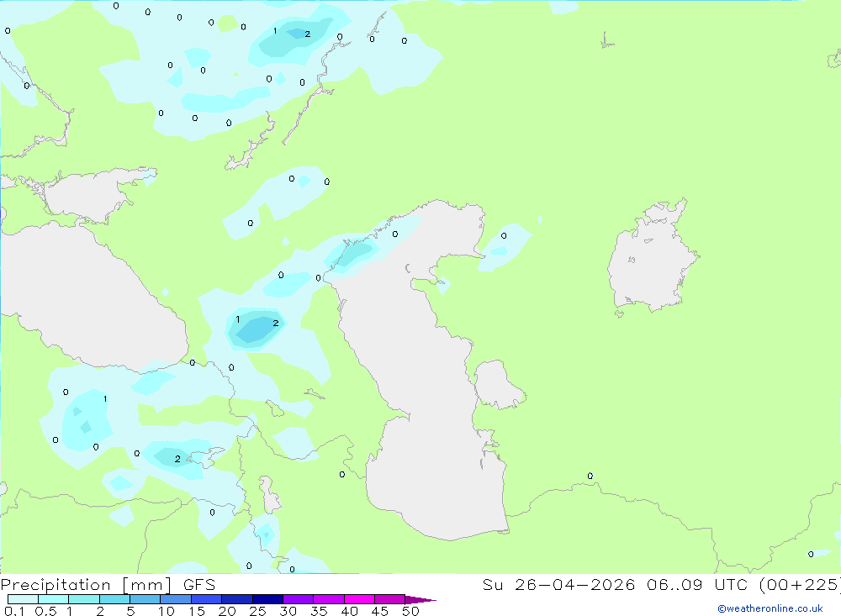Click the legend value label '40'

350,611
